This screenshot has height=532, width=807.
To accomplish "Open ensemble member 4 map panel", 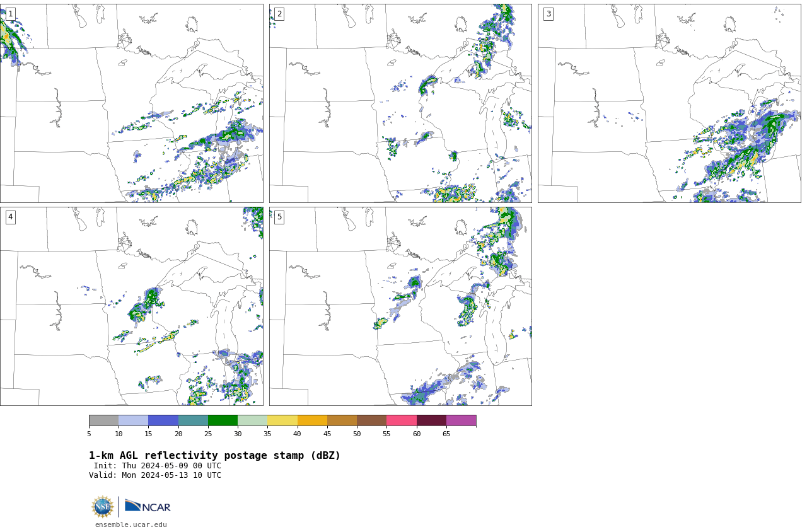I will click(131, 306).
